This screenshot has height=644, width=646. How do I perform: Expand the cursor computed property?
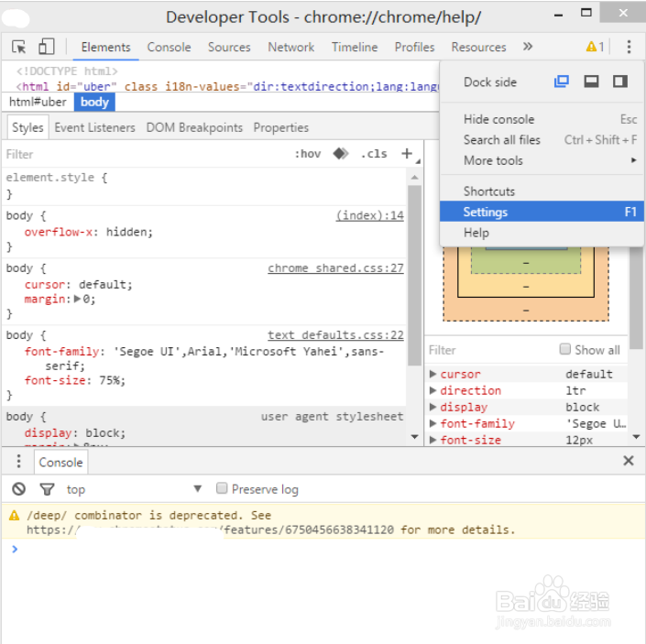point(432,374)
